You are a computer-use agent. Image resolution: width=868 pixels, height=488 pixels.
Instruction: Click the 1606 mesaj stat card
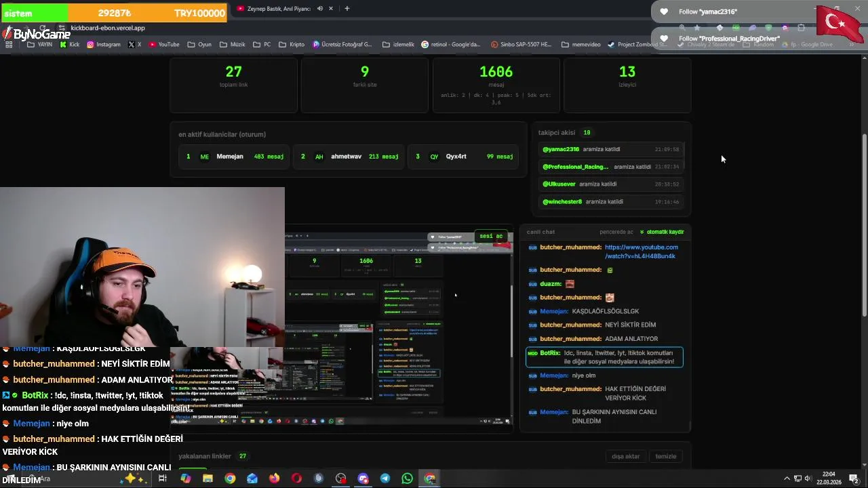[x=496, y=85]
